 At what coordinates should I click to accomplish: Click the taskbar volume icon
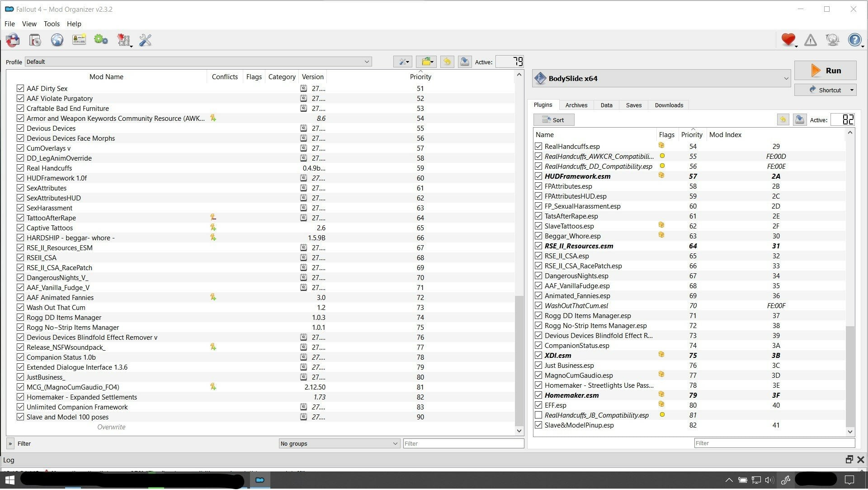point(769,480)
